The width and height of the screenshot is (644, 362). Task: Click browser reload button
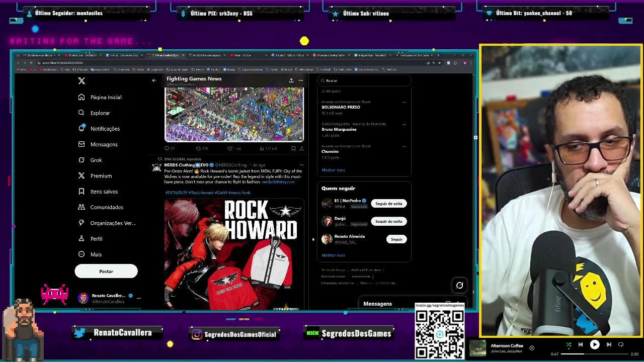31,63
